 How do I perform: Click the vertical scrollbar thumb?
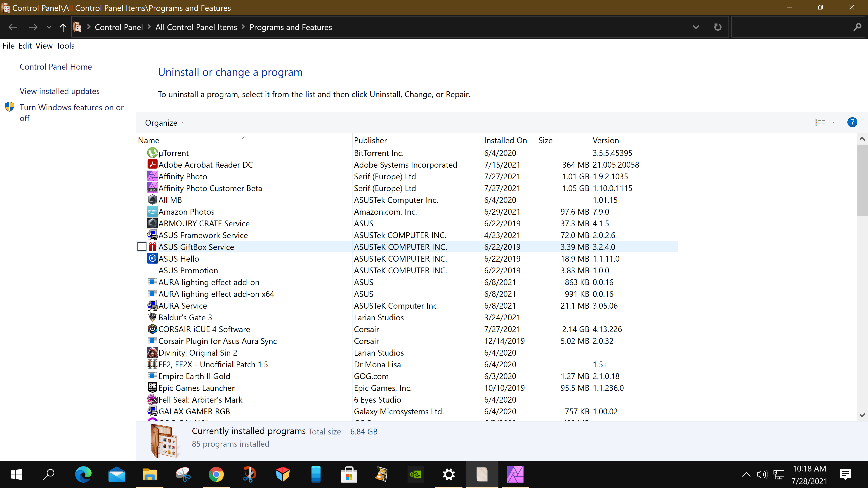coord(862,180)
